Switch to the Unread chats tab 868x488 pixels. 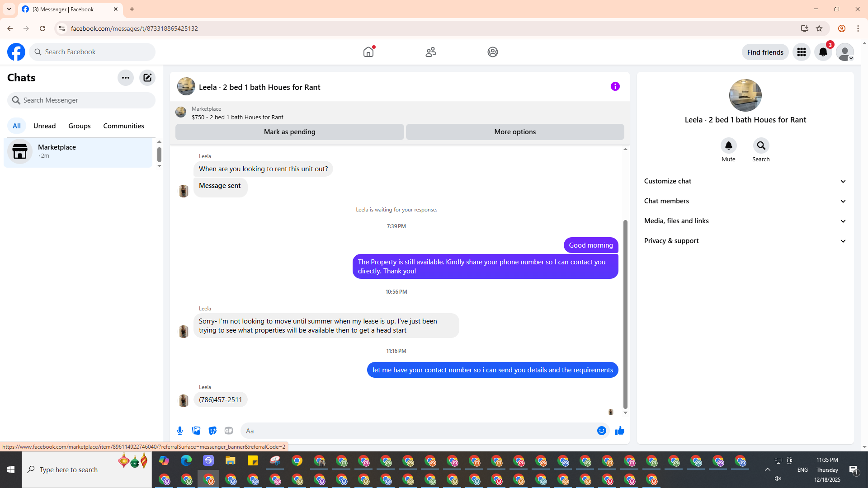pos(44,126)
